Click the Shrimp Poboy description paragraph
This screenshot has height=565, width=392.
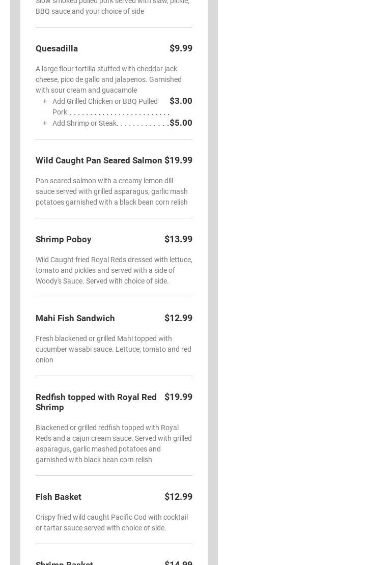pos(114,270)
